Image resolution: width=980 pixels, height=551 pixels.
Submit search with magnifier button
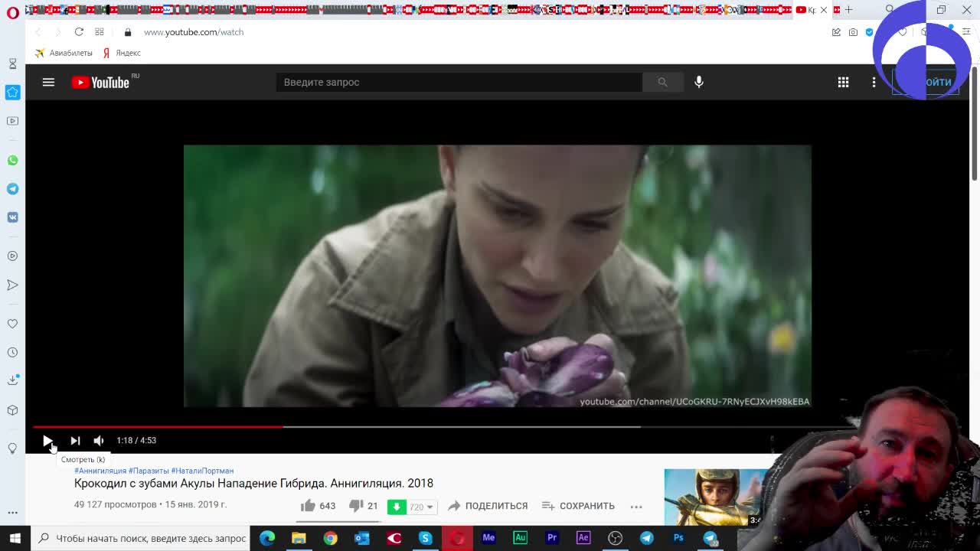point(662,82)
